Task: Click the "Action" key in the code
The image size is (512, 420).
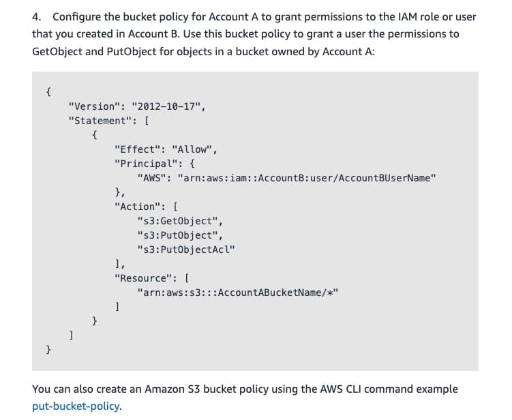Action: pyautogui.click(x=139, y=207)
